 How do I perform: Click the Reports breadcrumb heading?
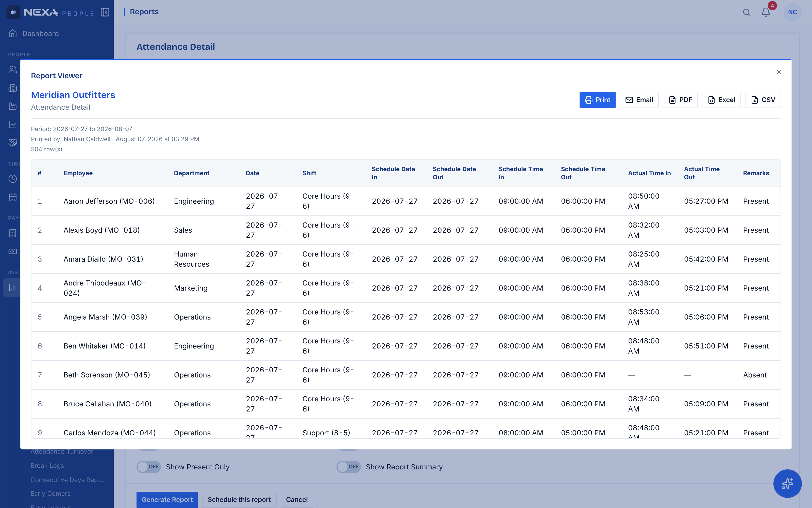pyautogui.click(x=144, y=12)
